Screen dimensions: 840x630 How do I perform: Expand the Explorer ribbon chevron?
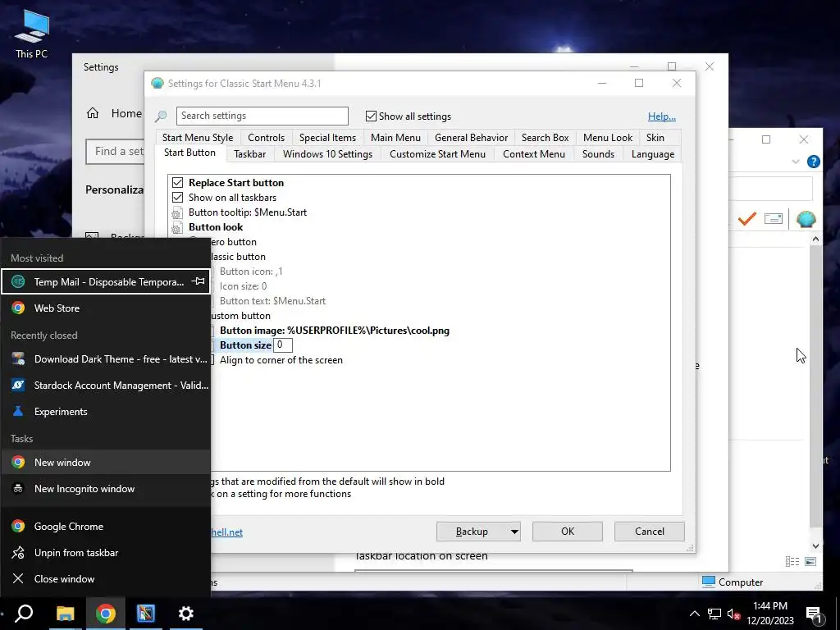pos(796,162)
